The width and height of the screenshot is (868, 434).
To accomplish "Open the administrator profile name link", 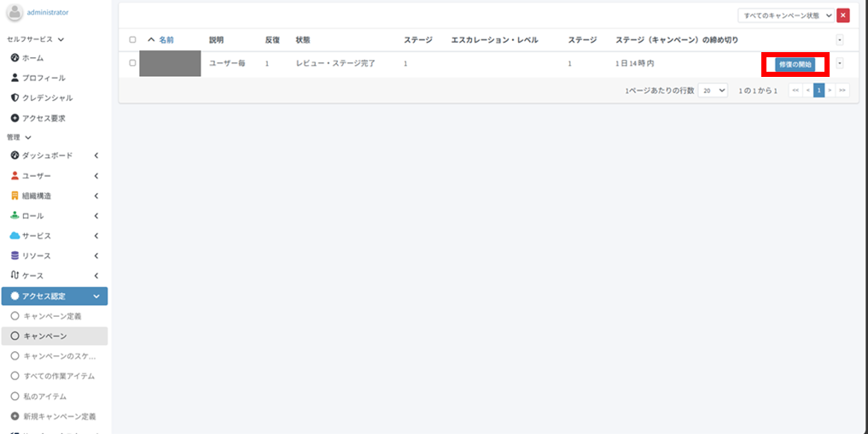I will point(49,12).
